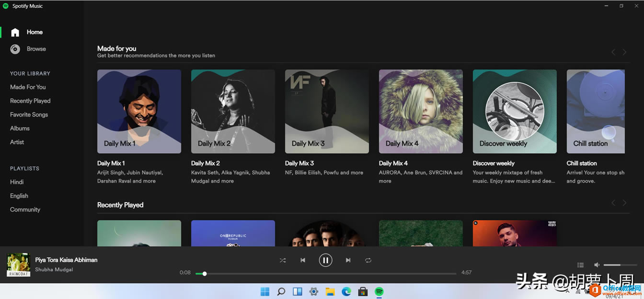Click the Spotify logo in title bar
Screen dimensions: 644x299
point(6,6)
